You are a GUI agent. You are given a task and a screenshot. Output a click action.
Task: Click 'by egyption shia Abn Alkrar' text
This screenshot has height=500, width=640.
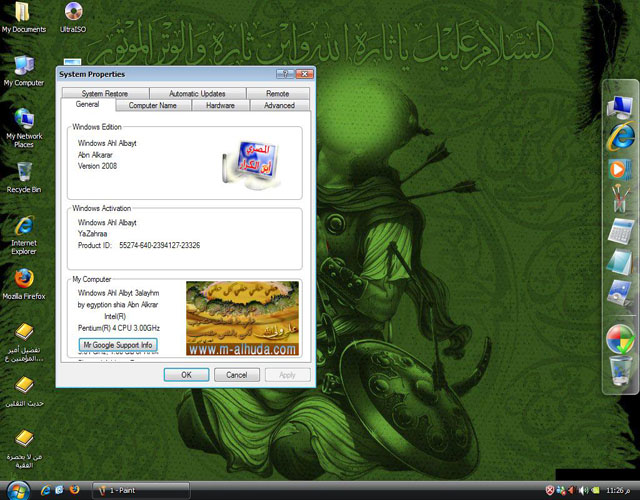(x=118, y=304)
